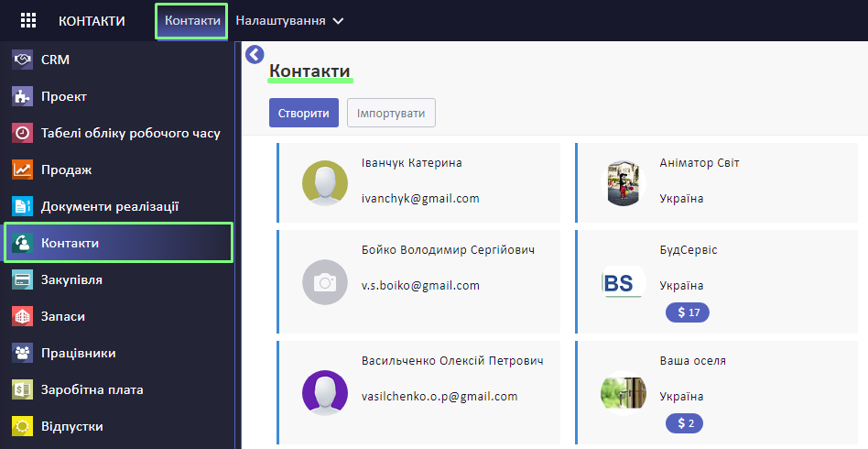Open contact Бойко Володимир Сергійович
Screen dimensions: 868x449
click(x=448, y=250)
